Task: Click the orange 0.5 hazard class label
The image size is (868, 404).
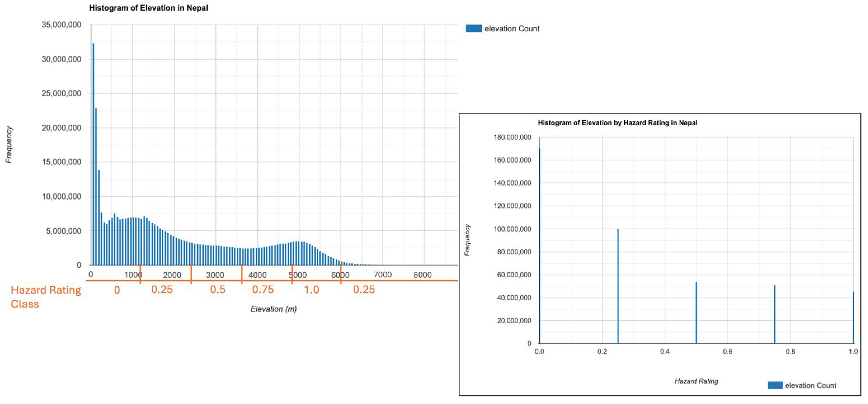Action: pos(218,290)
